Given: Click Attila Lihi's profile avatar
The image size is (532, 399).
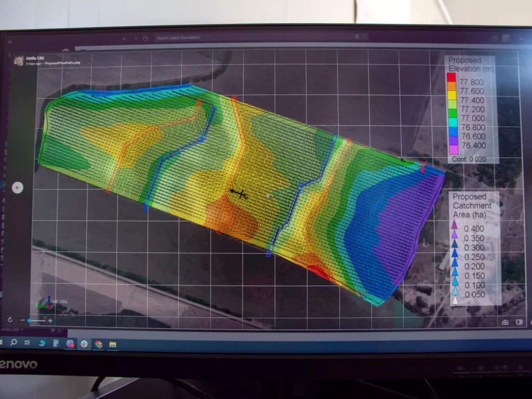Looking at the screenshot, I should [19, 60].
